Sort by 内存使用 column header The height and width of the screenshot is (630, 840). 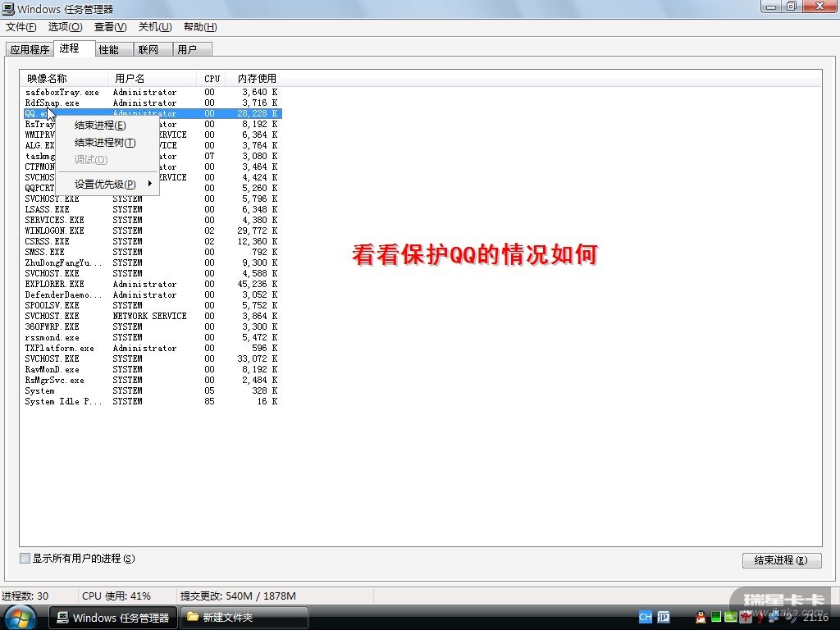click(254, 78)
